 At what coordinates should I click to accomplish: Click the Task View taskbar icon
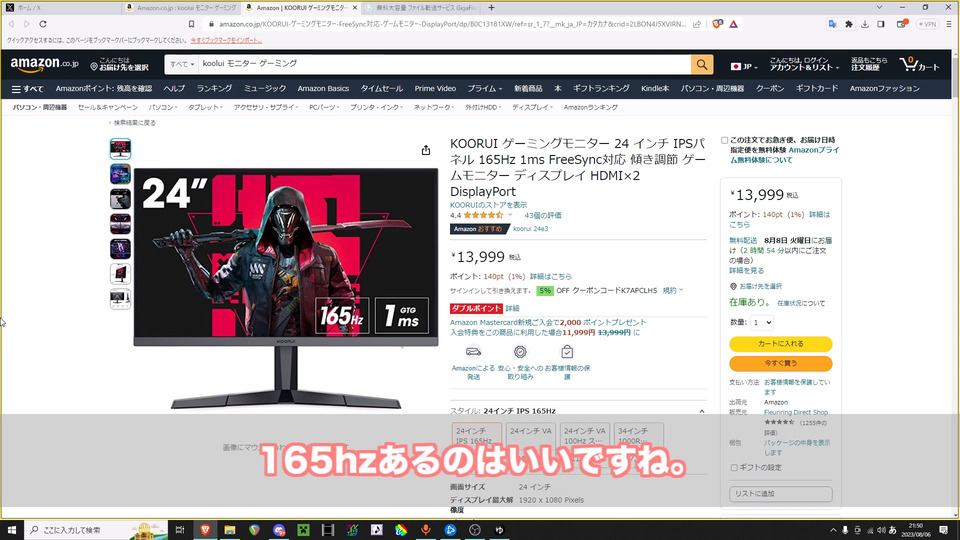click(x=179, y=530)
